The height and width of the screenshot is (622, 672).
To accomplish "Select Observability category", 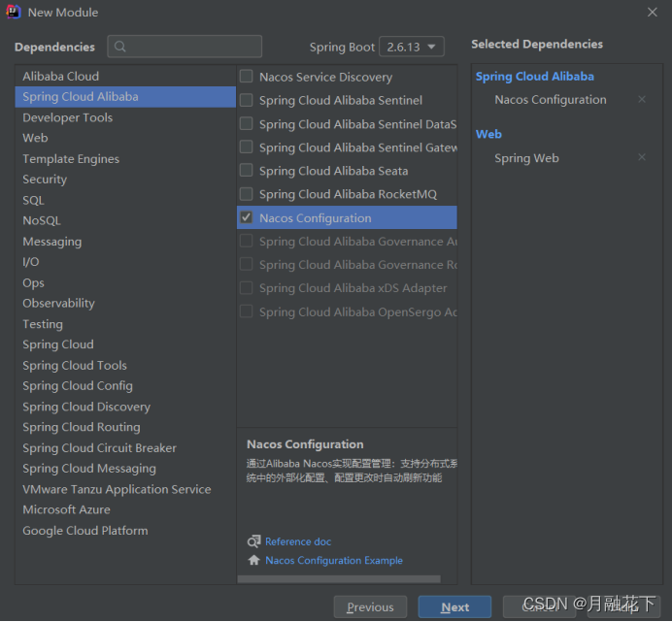I will point(125,304).
